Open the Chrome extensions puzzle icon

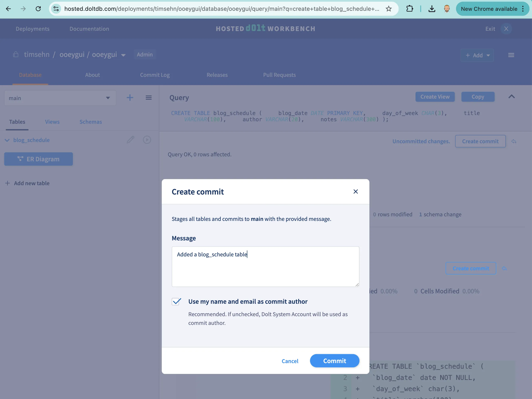pyautogui.click(x=409, y=9)
